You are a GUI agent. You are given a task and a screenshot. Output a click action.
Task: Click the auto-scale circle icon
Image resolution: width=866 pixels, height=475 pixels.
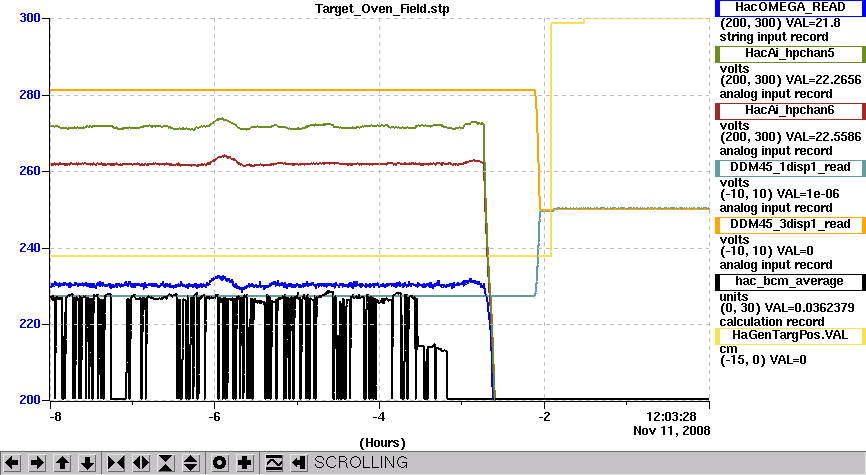click(220, 463)
